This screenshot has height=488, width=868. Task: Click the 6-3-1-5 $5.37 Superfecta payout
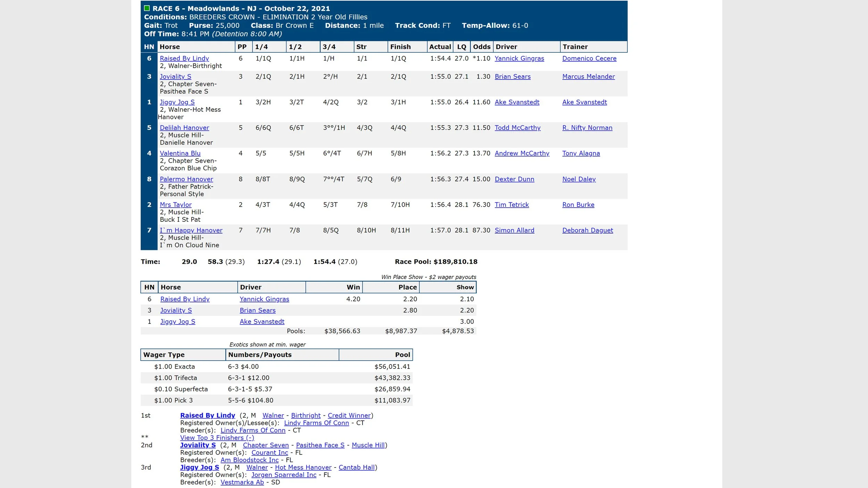click(250, 389)
